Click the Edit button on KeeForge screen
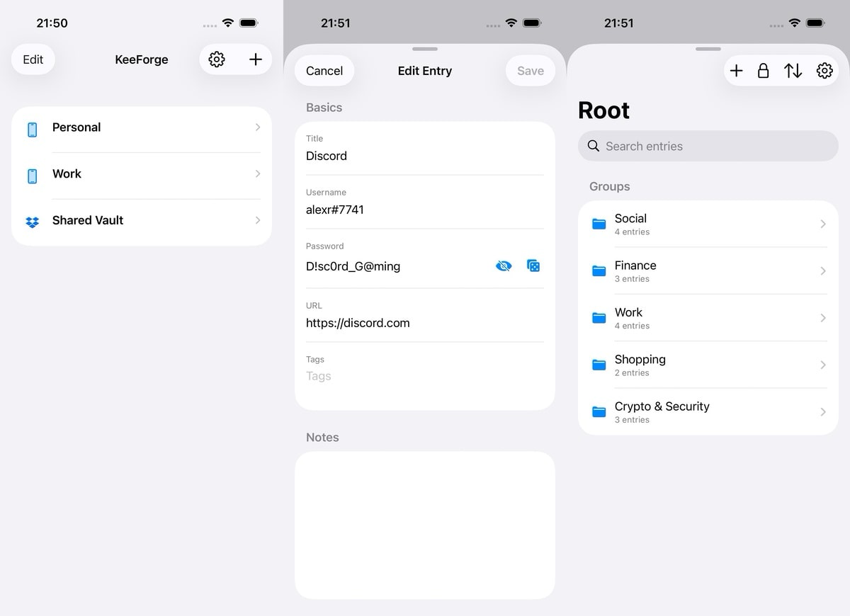This screenshot has height=616, width=850. (33, 59)
